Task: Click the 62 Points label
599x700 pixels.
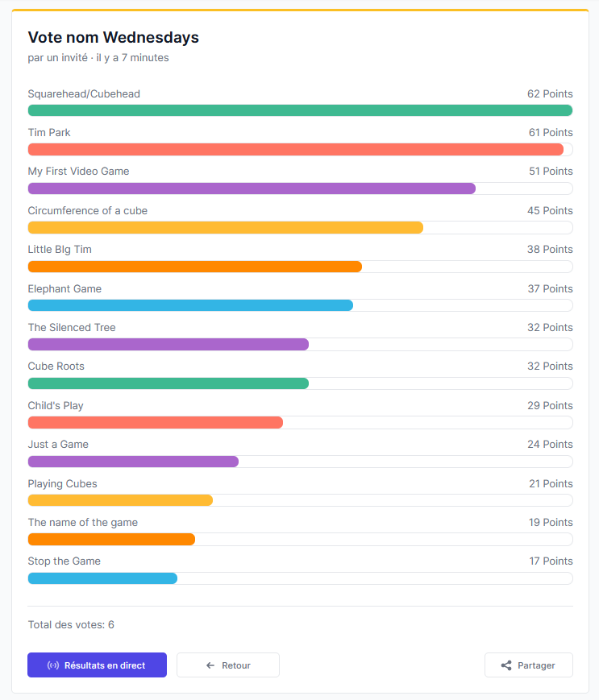Action: 550,93
